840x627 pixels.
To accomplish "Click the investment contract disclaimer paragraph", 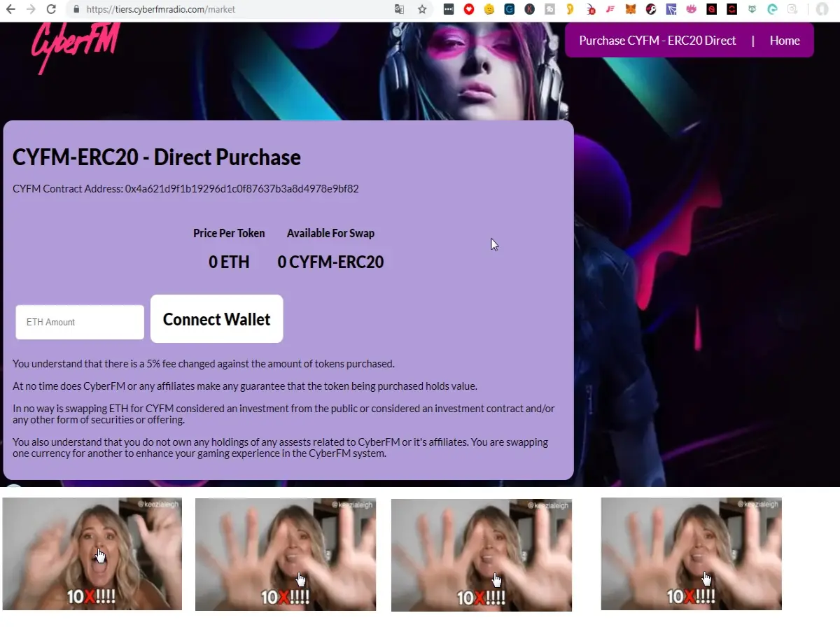I will (x=283, y=414).
